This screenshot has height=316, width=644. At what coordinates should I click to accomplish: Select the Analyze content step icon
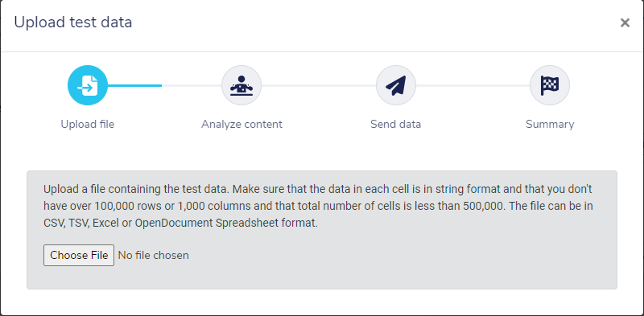242,85
